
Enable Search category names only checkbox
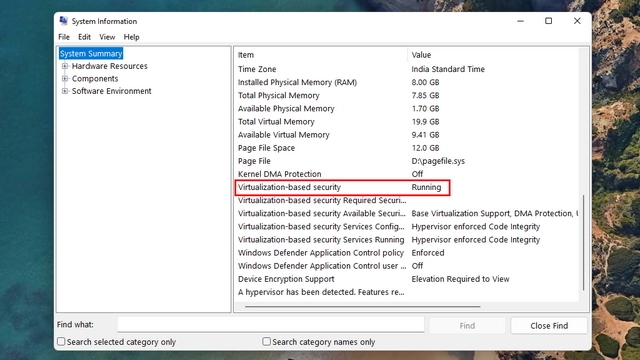[x=267, y=341]
